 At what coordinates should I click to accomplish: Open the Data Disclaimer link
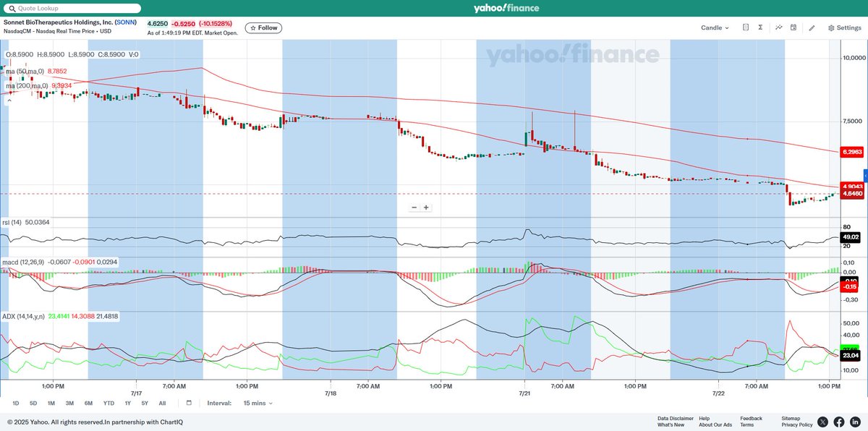click(676, 418)
